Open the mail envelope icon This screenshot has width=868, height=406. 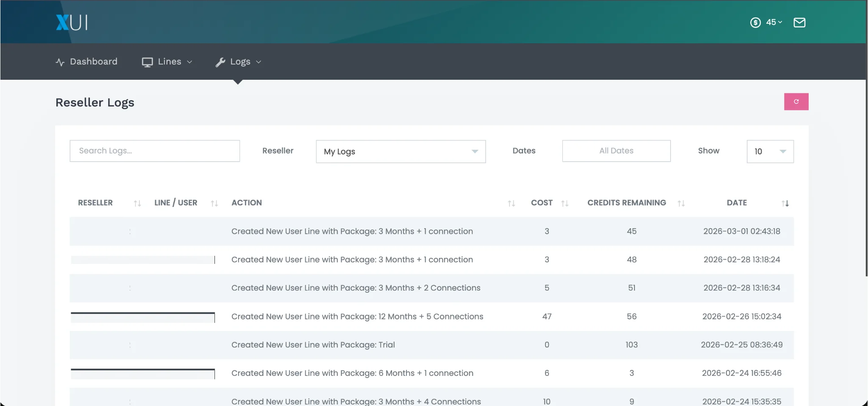tap(799, 22)
